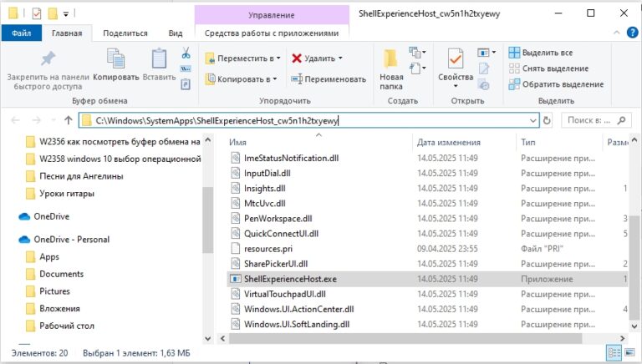Click Переименовать button
Image resolution: width=642 pixels, height=364 pixels.
329,79
